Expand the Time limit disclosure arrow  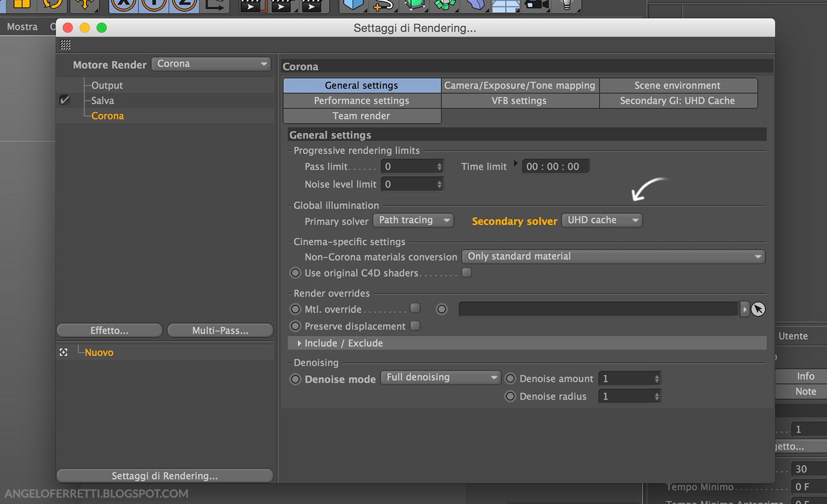click(515, 164)
